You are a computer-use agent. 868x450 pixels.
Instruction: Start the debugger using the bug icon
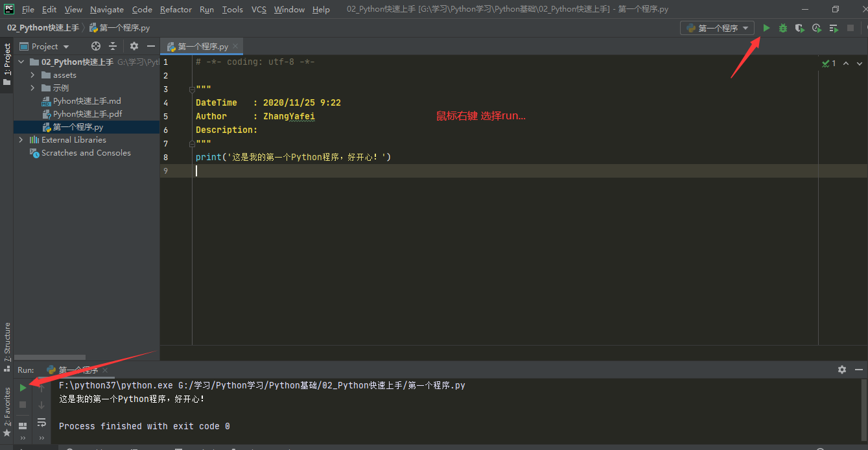coord(783,28)
